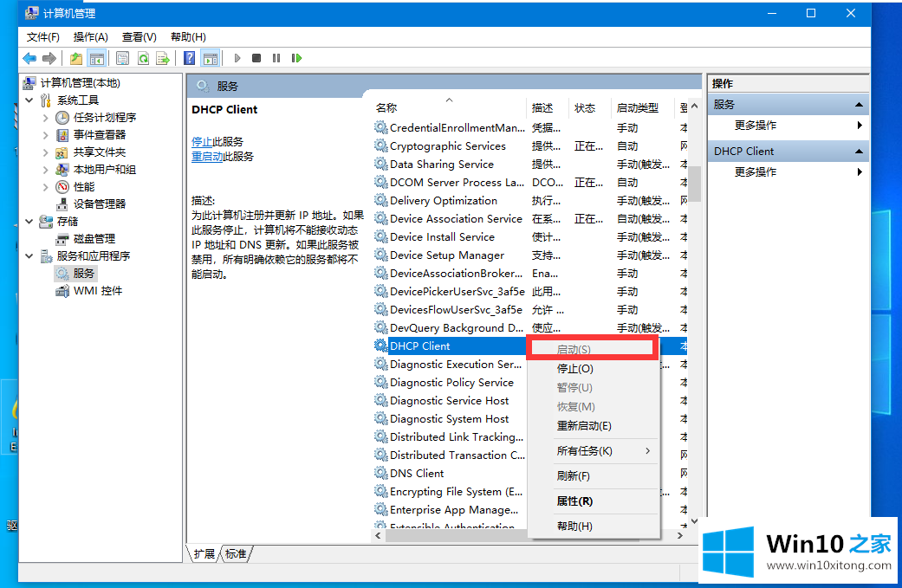Select 共享文件夹 in the tree
902x588 pixels.
pyautogui.click(x=100, y=152)
